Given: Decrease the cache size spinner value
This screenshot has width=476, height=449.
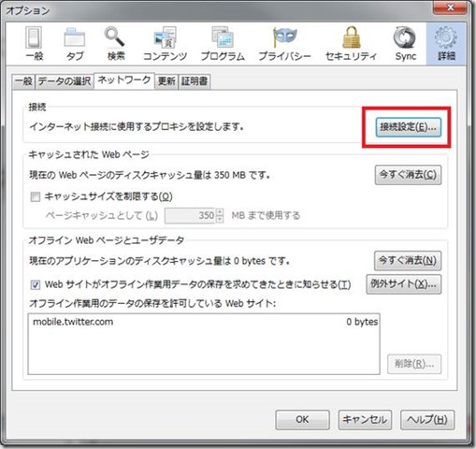Looking at the screenshot, I should (x=220, y=219).
